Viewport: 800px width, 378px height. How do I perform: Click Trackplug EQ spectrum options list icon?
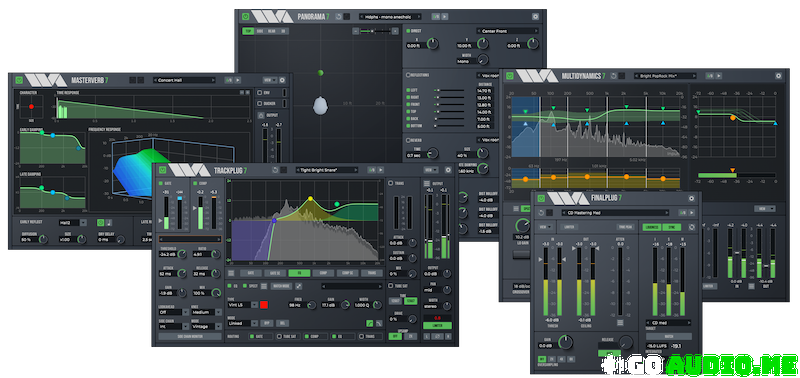coord(264,286)
